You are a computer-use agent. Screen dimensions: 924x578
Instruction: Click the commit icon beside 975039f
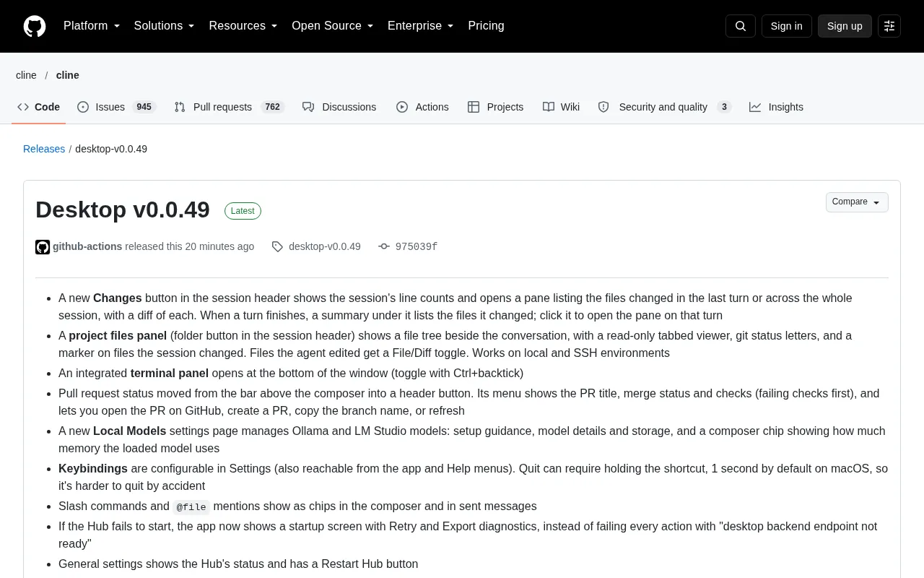pos(384,247)
